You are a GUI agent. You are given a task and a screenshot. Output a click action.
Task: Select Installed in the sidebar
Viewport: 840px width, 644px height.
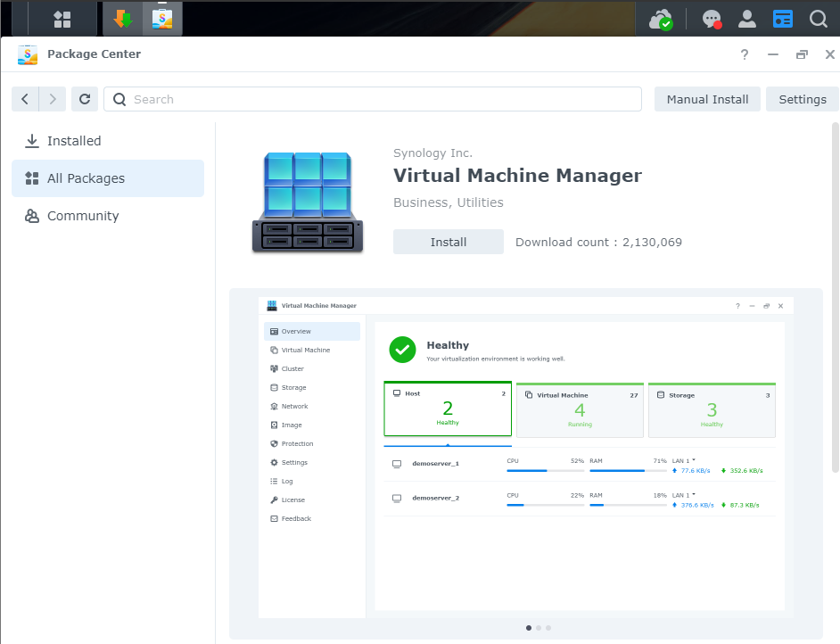click(x=108, y=141)
